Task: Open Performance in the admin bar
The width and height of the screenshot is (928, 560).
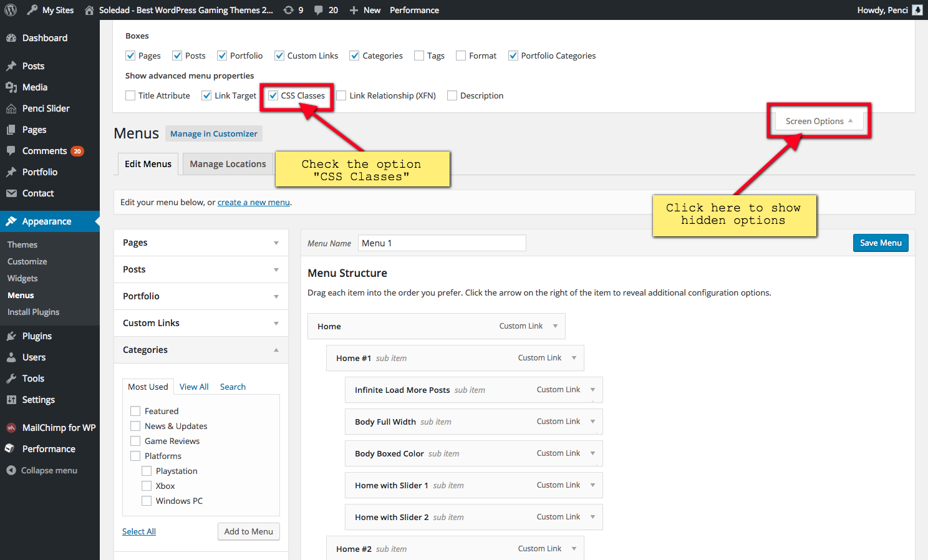Action: pos(414,10)
